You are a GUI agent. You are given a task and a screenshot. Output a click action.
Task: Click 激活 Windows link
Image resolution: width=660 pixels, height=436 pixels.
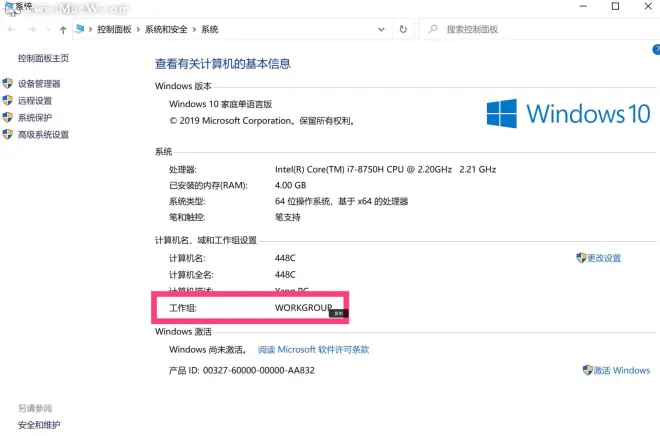coord(622,370)
